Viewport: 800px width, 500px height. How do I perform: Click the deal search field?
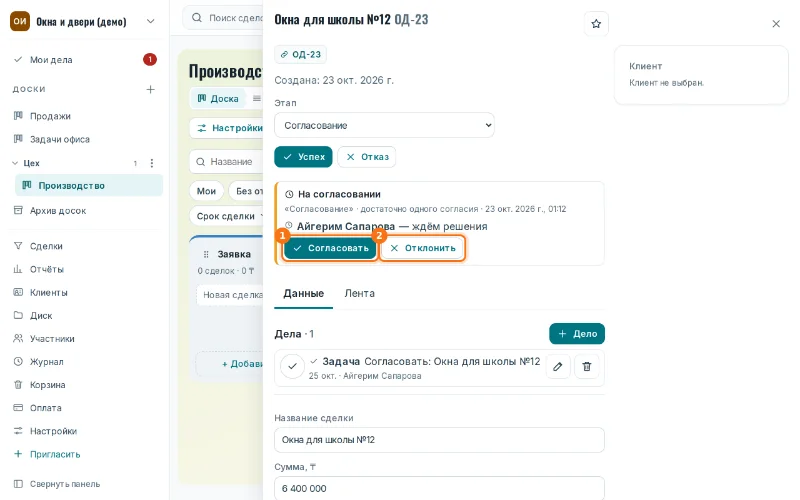[223, 18]
